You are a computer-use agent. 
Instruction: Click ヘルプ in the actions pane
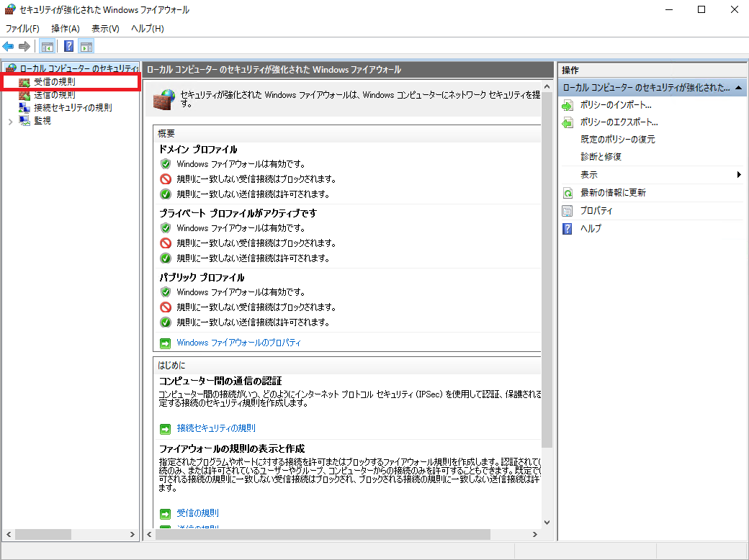(591, 229)
